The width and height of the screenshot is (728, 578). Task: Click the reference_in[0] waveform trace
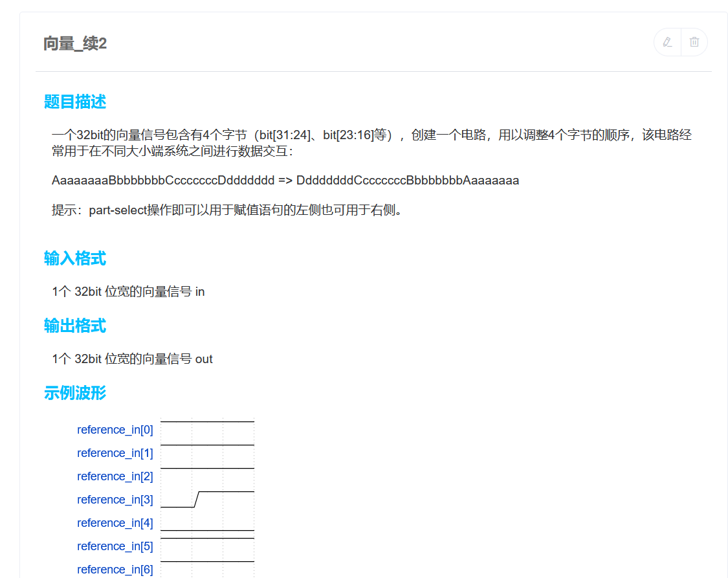pyautogui.click(x=207, y=422)
